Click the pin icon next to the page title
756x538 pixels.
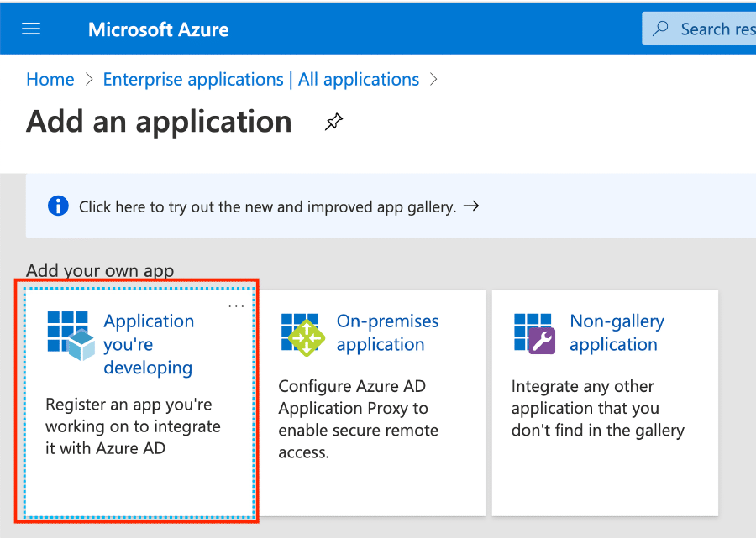[x=333, y=122]
